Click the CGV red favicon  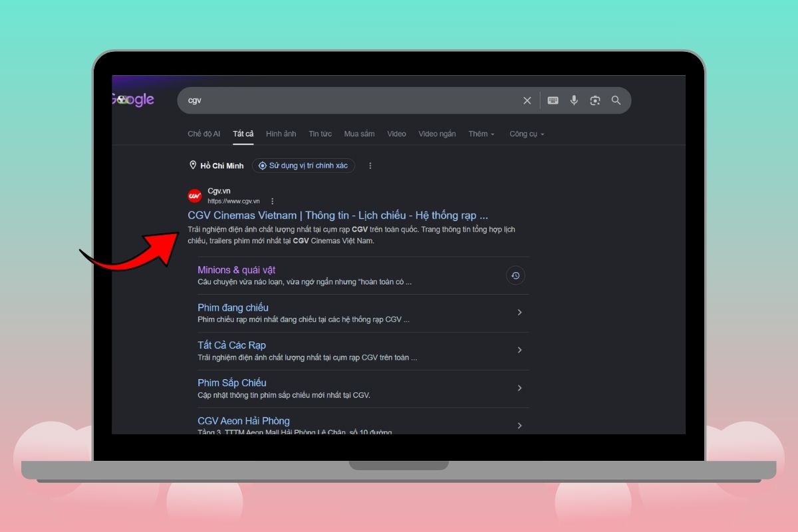195,196
